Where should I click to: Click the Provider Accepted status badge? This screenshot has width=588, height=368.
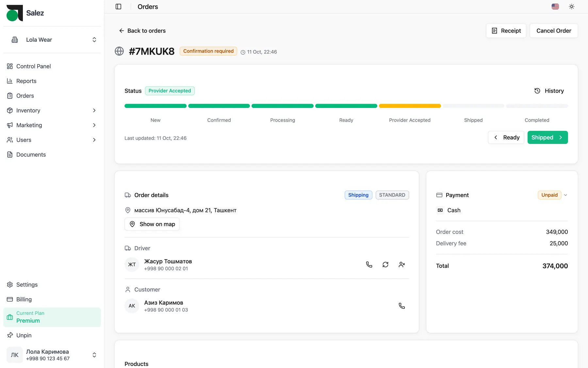click(x=170, y=91)
